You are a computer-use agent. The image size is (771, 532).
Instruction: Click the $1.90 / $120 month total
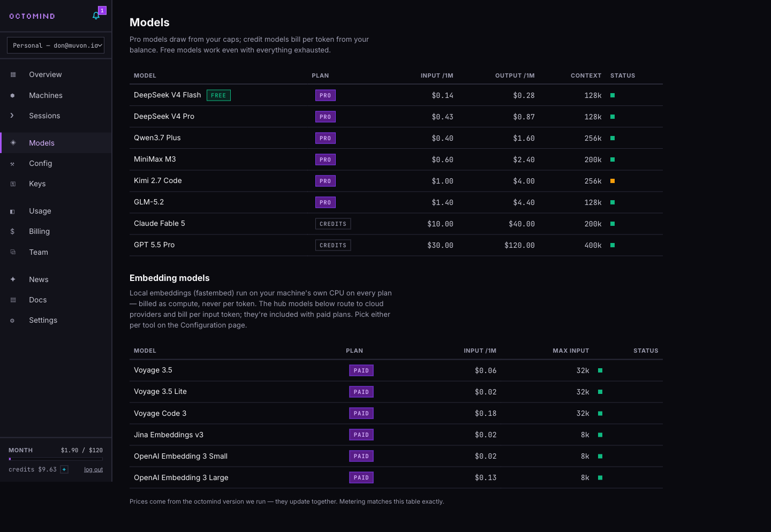[82, 450]
